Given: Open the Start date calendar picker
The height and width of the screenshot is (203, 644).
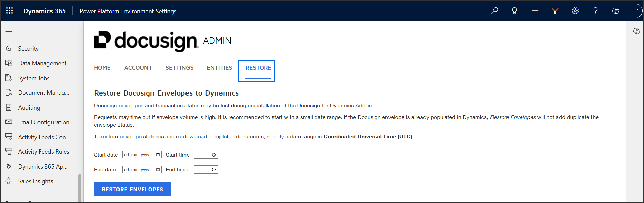Looking at the screenshot, I should (158, 155).
